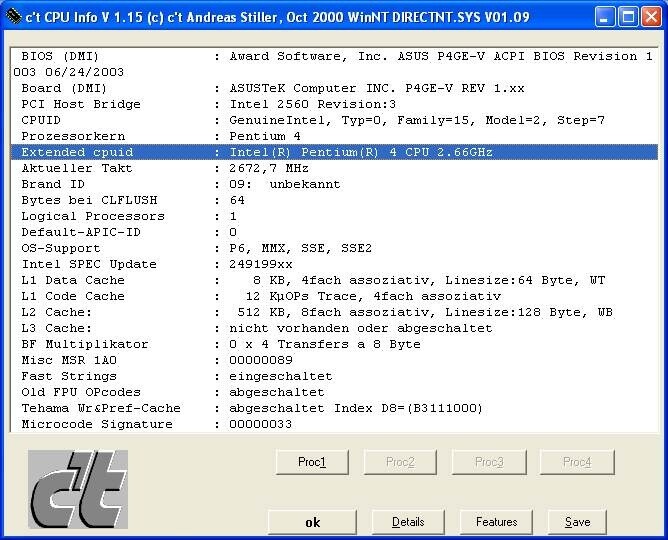Confirm with the ok button
The image size is (668, 540).
(x=312, y=522)
